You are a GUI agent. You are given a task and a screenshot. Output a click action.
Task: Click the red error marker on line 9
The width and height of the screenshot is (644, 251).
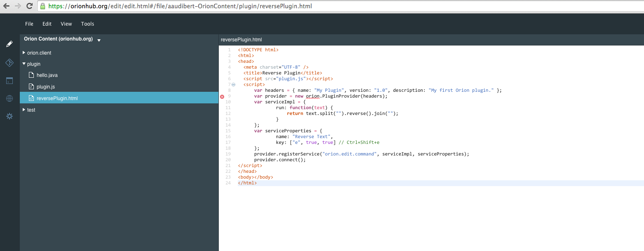pyautogui.click(x=222, y=96)
